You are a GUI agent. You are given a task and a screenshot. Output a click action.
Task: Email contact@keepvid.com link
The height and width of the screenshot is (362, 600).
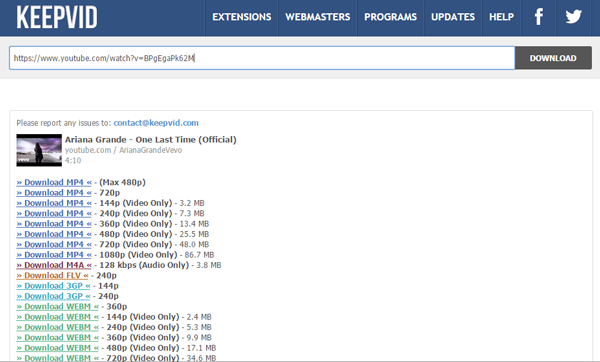click(156, 123)
